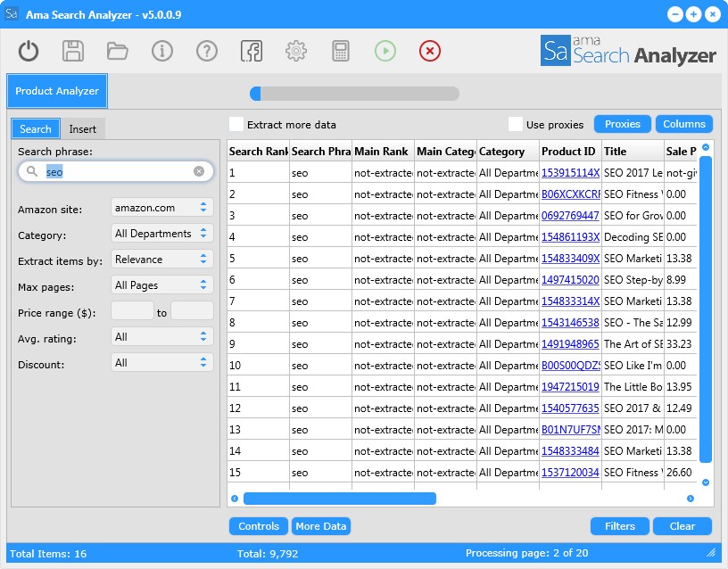Click the Sa Search Analyzer logo
This screenshot has height=569, width=728.
(628, 50)
